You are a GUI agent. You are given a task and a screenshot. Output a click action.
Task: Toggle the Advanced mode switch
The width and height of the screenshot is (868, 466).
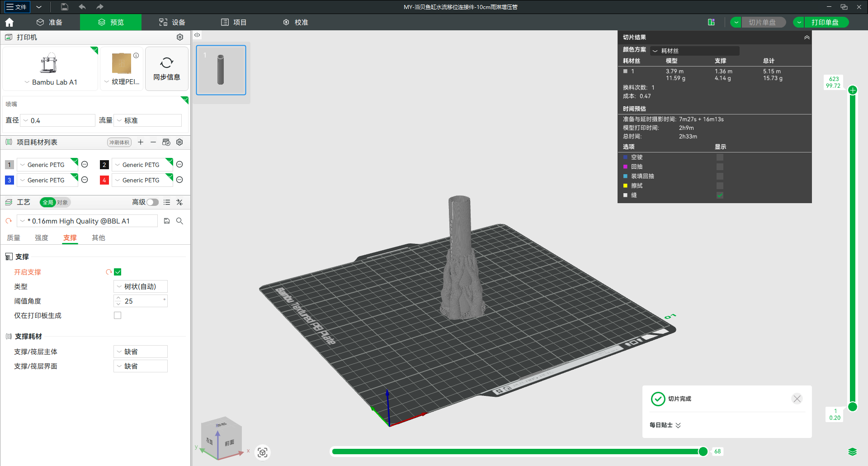(152, 202)
